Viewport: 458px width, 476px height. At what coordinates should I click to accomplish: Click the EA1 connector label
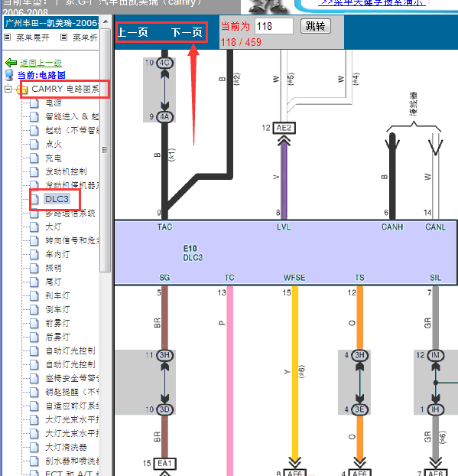point(164,463)
